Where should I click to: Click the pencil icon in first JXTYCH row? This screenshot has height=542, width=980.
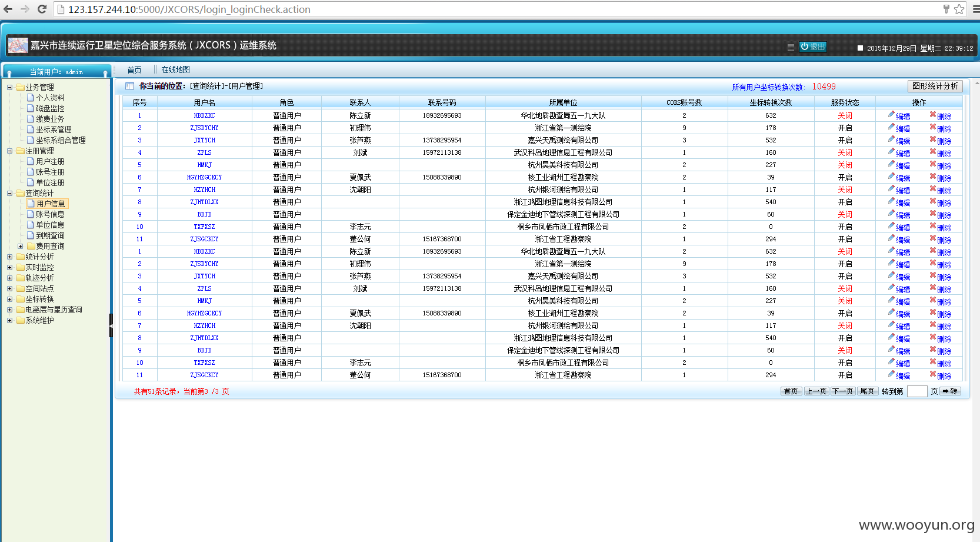pyautogui.click(x=892, y=139)
